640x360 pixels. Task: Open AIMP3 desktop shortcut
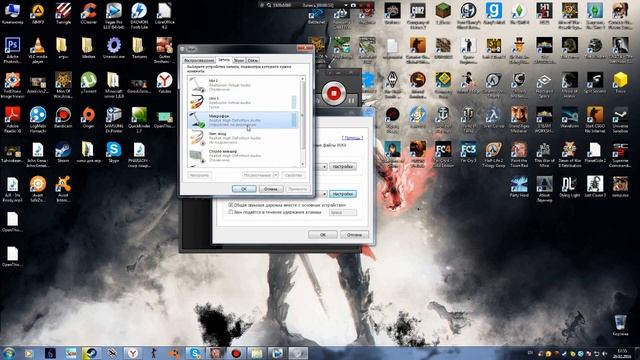point(38,14)
